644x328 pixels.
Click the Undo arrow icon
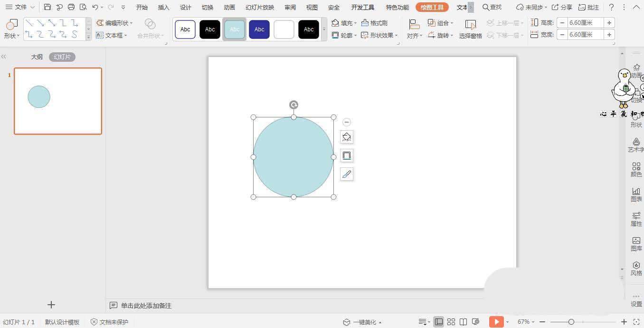(x=95, y=7)
